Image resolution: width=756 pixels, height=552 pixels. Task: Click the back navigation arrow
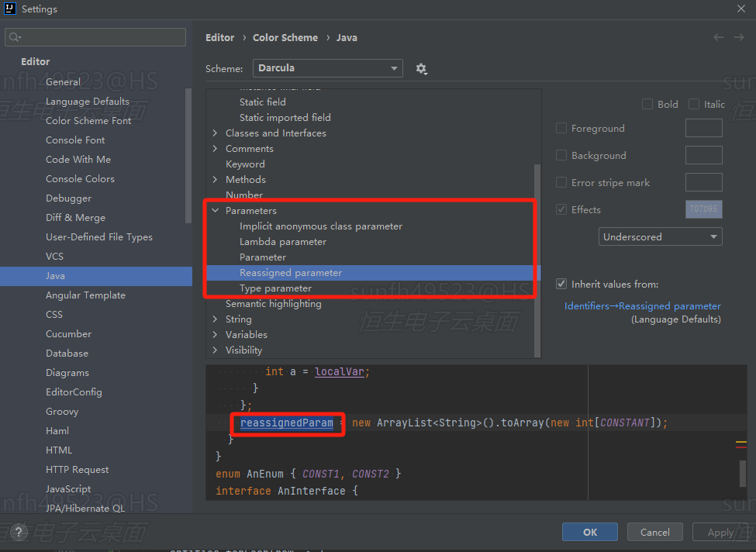click(719, 37)
